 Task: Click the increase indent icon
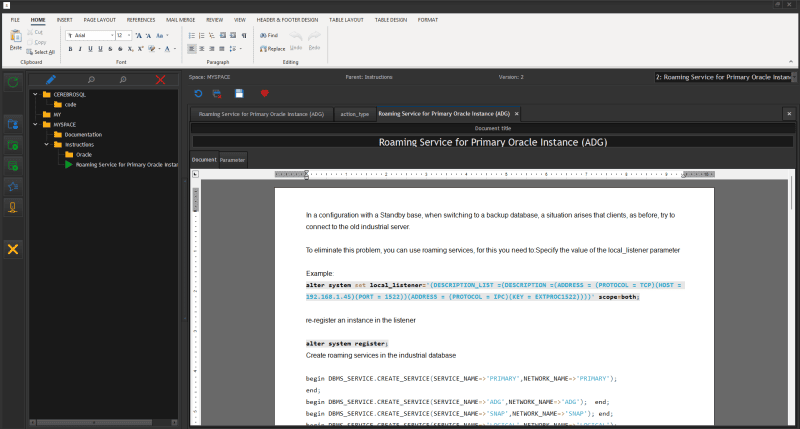(x=233, y=35)
